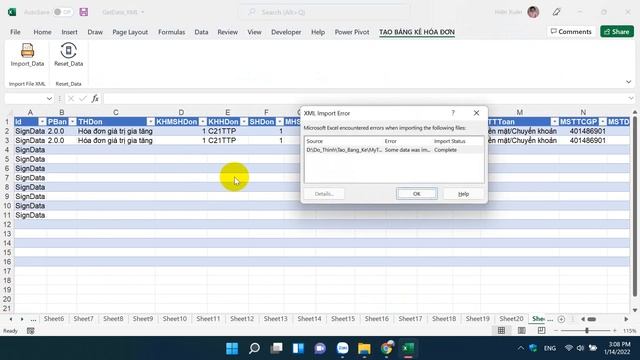Open the user account profile picture
Viewport: 640px width, 360px height.
point(533,12)
